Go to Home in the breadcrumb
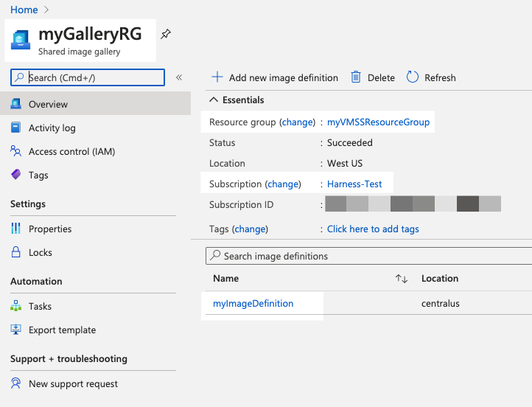This screenshot has width=532, height=407. coord(24,10)
